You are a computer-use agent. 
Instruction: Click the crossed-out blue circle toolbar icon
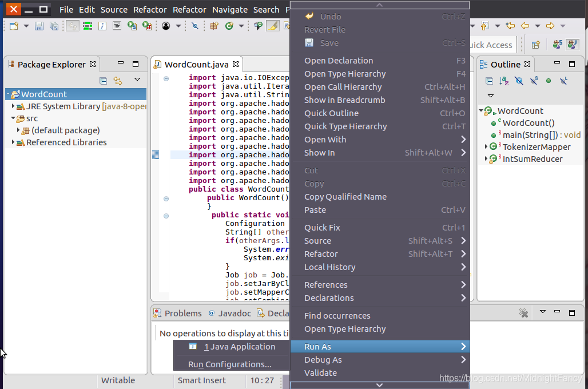[195, 26]
